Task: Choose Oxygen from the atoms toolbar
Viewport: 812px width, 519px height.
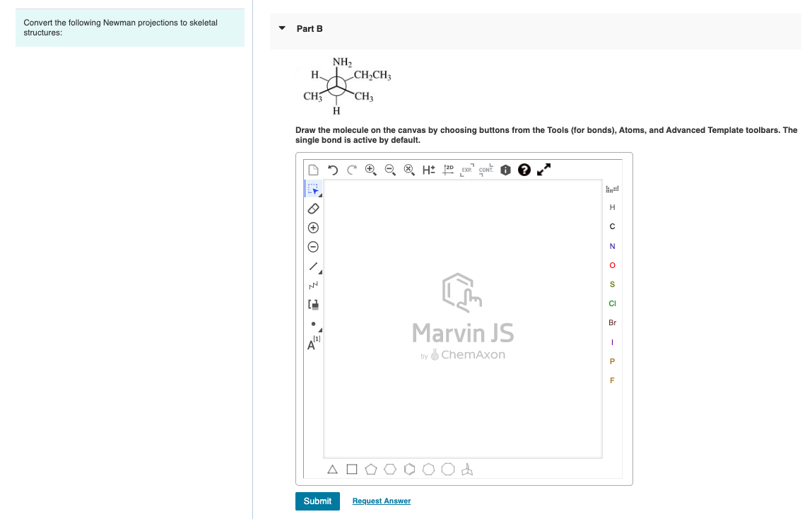Action: 611,265
